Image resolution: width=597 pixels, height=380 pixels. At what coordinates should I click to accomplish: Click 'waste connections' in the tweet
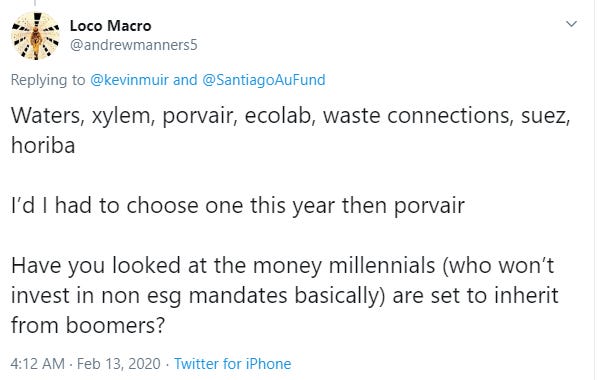(x=416, y=115)
